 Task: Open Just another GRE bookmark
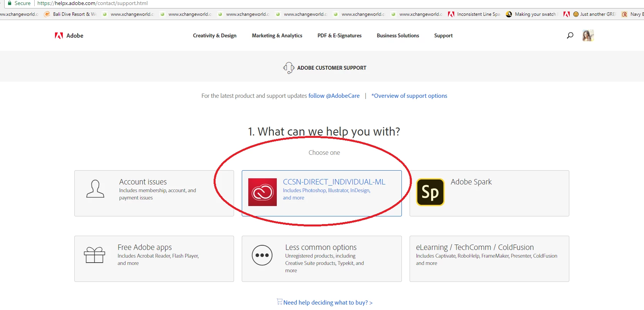tap(589, 14)
